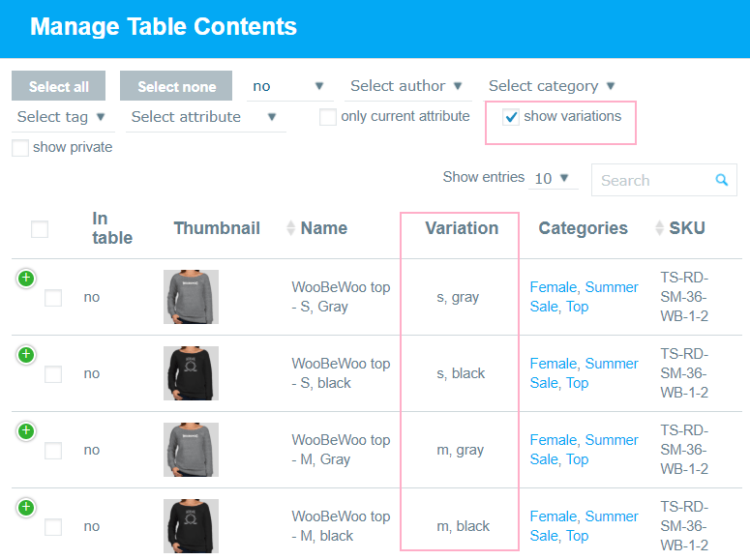Open the Select category dropdown

(552, 86)
